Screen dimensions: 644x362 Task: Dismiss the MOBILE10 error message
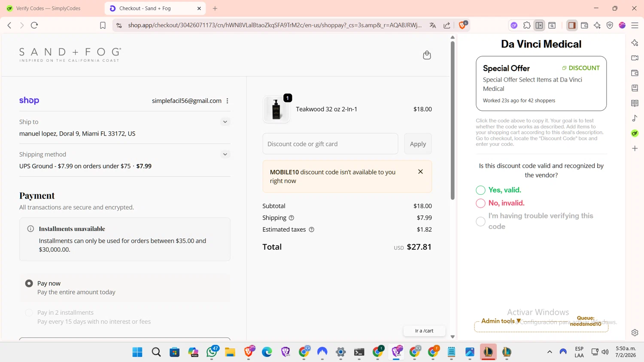pyautogui.click(x=420, y=172)
